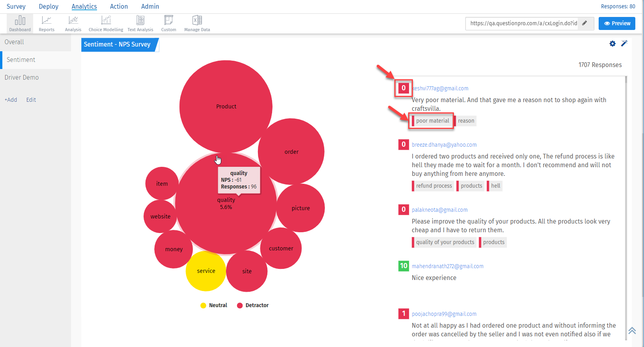Click the Edit link in sidebar

pos(31,100)
